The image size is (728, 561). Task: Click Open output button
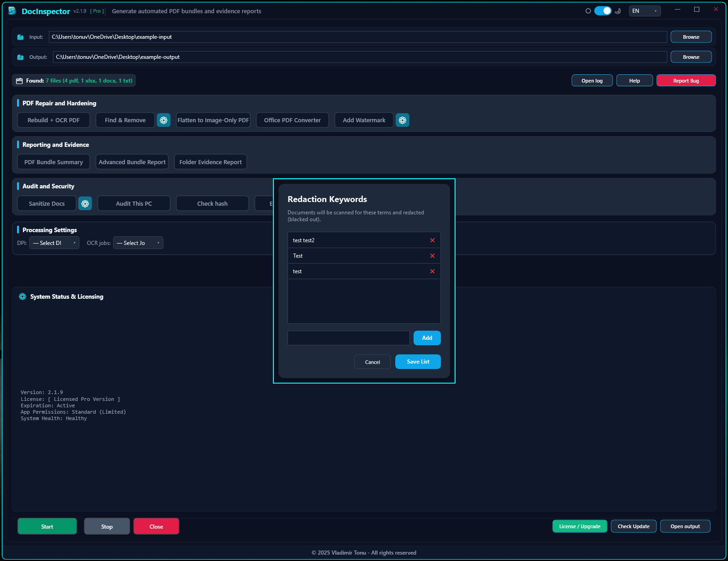(685, 526)
